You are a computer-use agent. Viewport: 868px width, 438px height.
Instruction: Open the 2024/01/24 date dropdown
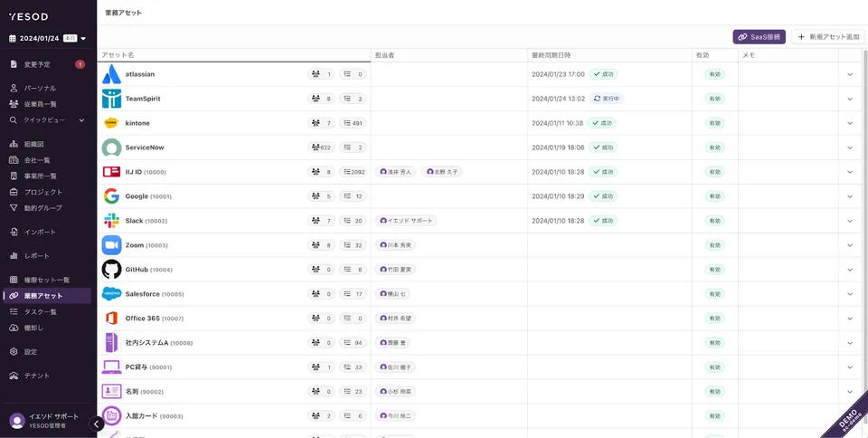click(x=47, y=38)
